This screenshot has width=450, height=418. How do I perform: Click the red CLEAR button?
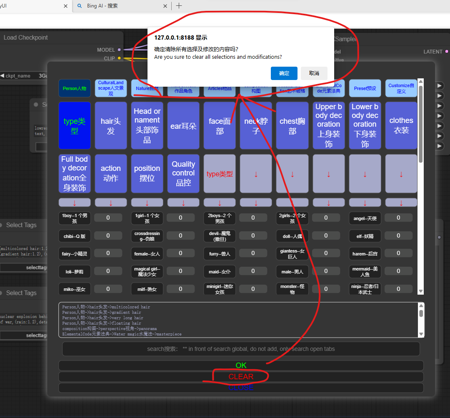click(241, 377)
